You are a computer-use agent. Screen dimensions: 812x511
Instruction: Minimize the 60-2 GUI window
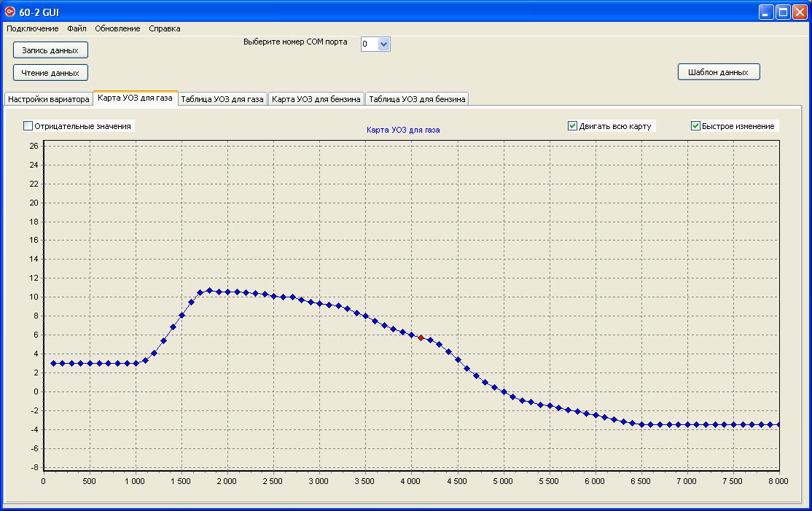point(766,12)
